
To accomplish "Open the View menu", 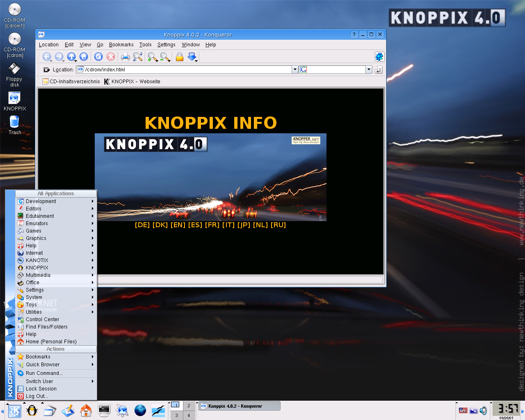I will coord(85,45).
